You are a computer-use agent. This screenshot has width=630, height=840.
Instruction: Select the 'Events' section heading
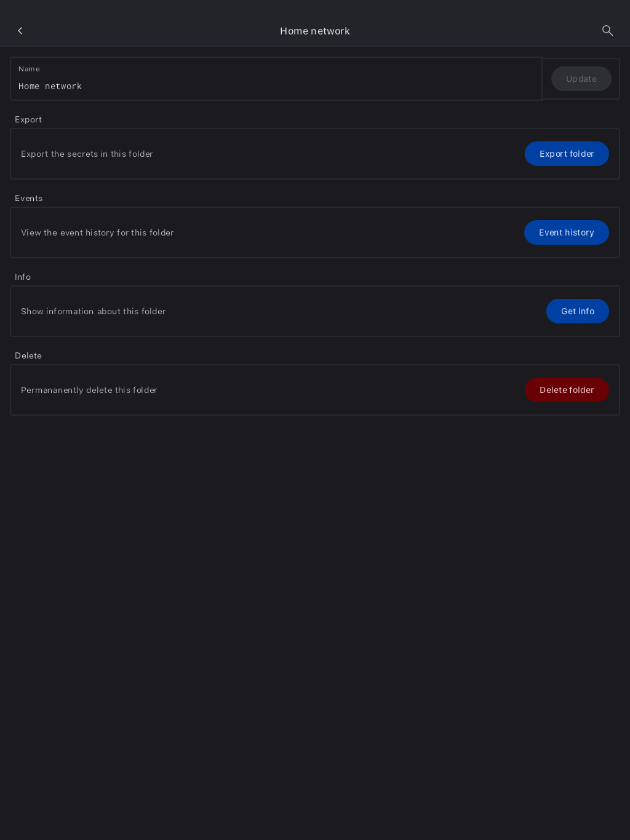(x=28, y=198)
